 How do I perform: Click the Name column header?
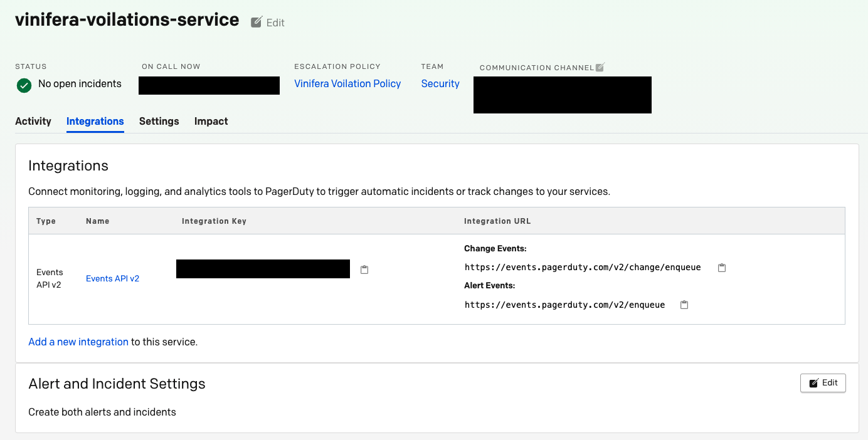98,221
